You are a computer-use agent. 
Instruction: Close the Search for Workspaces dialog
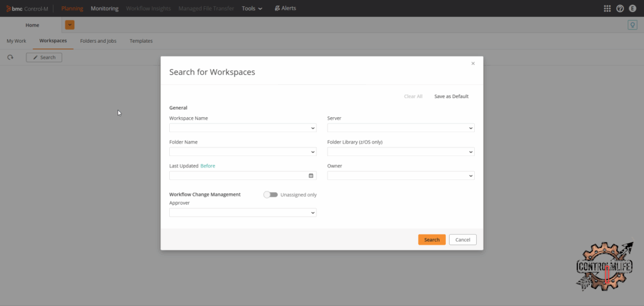473,63
